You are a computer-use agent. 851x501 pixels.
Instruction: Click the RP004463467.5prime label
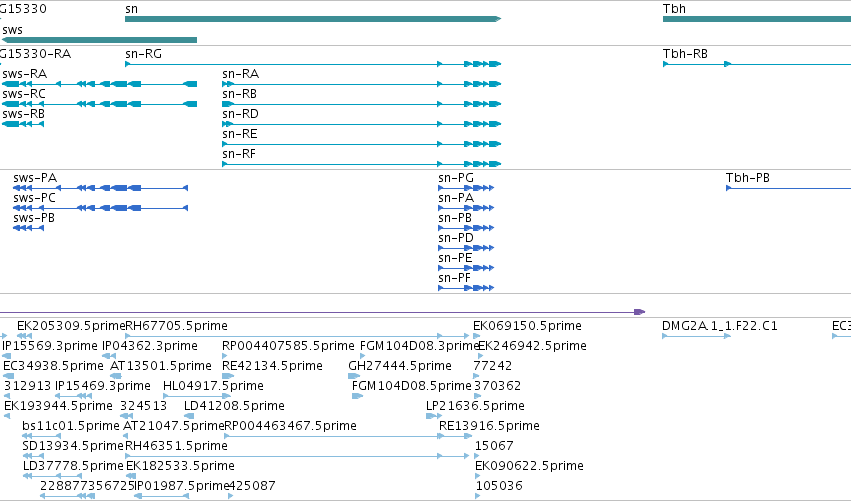(x=290, y=426)
